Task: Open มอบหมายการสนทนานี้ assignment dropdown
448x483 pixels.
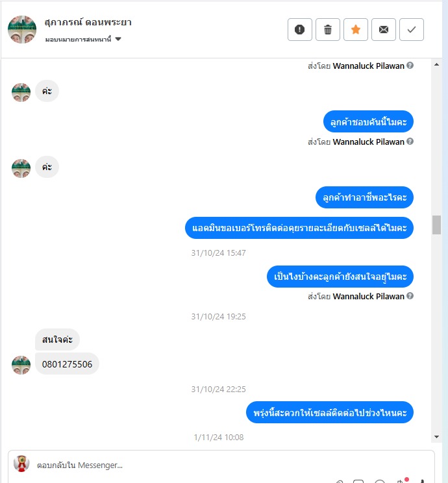Action: [x=83, y=39]
